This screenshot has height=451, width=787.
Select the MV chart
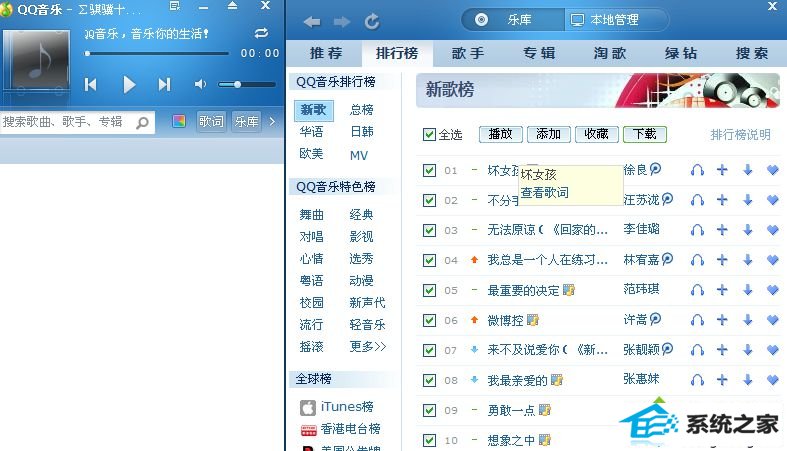[x=359, y=156]
